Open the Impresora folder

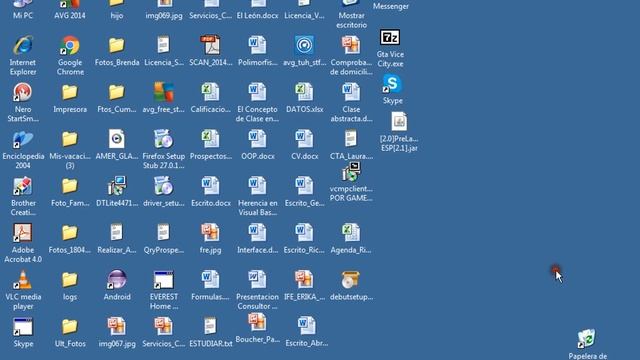coord(70,93)
